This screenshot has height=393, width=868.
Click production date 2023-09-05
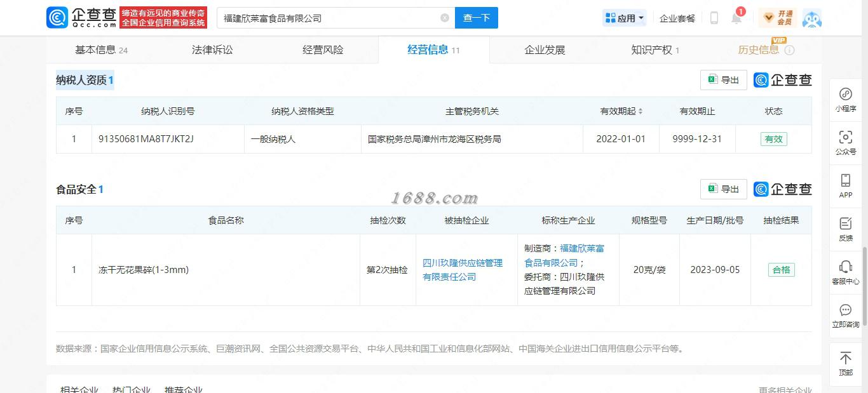tap(715, 270)
